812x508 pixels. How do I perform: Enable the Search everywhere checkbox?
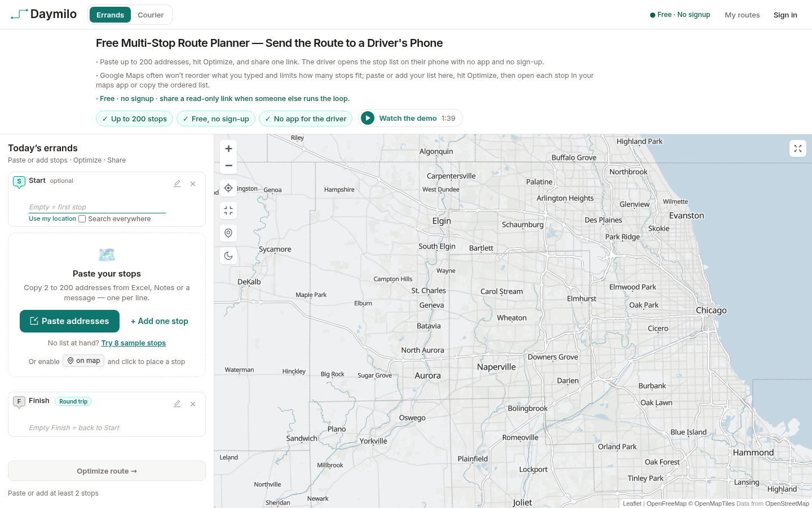(x=82, y=219)
